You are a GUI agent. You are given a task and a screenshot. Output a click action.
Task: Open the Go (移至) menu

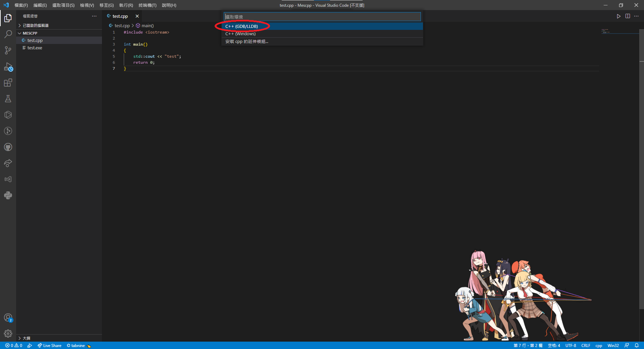tap(106, 5)
